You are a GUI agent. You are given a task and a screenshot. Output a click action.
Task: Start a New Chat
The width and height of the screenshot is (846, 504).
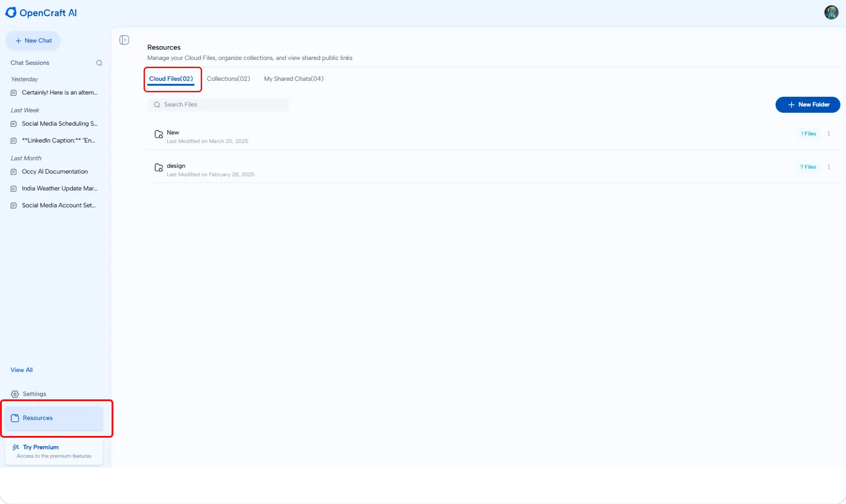click(33, 41)
